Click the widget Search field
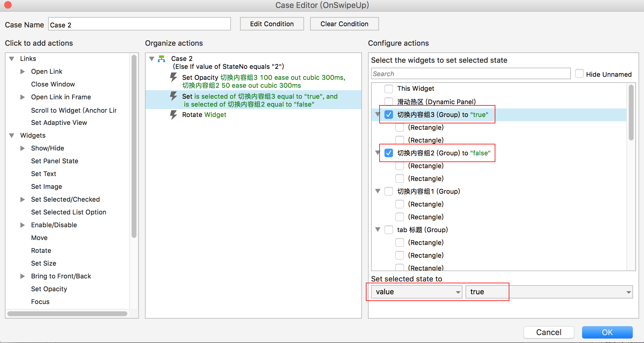This screenshot has height=343, width=644. coord(470,74)
